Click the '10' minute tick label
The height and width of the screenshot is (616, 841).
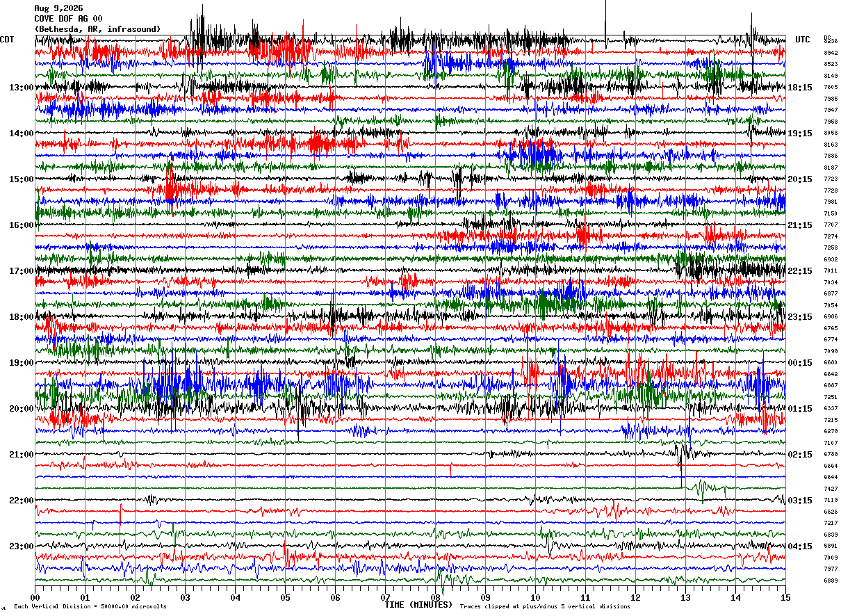[535, 598]
